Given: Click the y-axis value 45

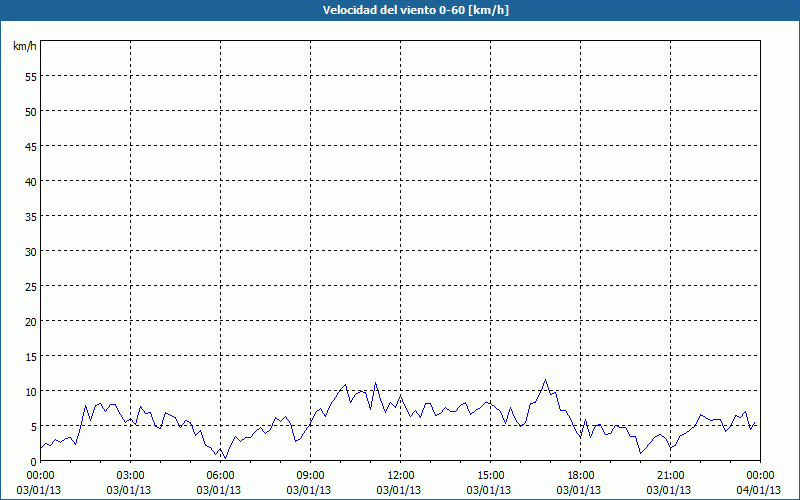Looking at the screenshot, I should 31,147.
